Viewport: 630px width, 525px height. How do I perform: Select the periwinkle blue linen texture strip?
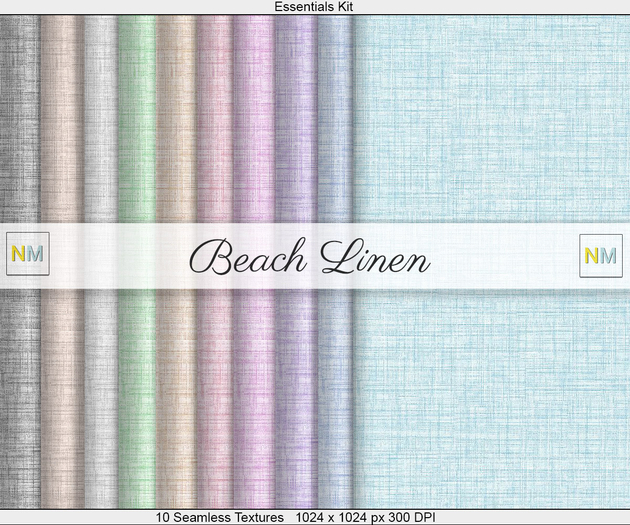point(335,121)
